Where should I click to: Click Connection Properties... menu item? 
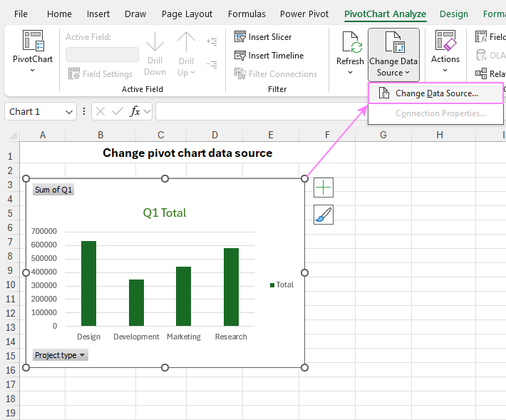(435, 113)
